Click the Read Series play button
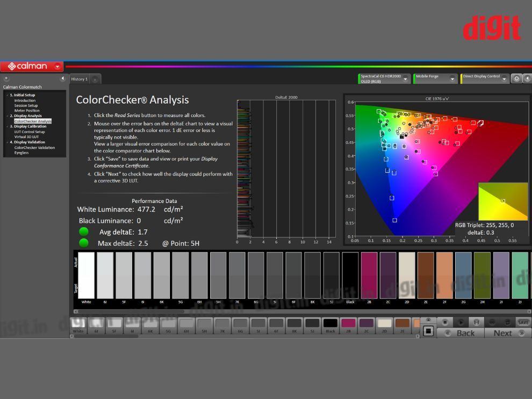 click(x=461, y=322)
